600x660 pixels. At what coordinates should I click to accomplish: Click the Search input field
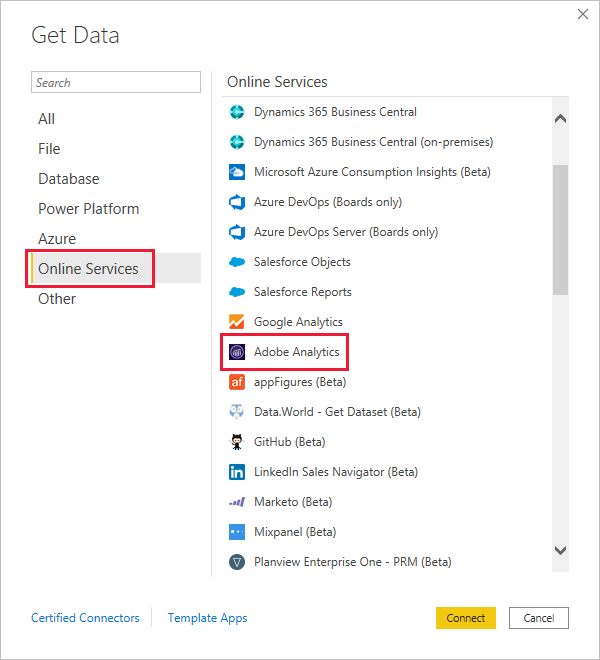point(116,82)
